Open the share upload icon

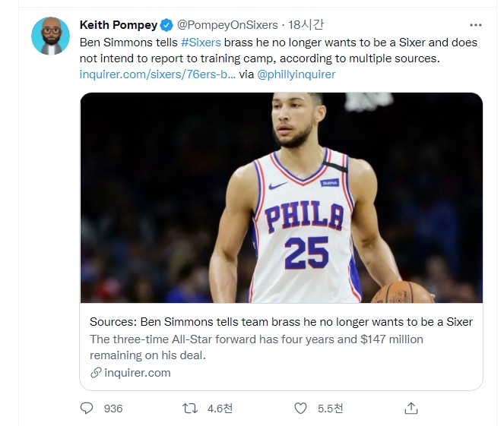coord(411,409)
